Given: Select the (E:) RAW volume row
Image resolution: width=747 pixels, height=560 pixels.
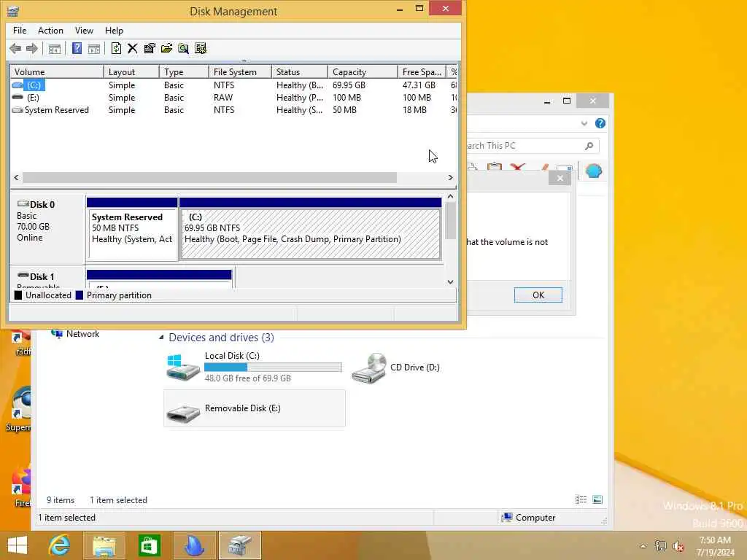Looking at the screenshot, I should point(233,98).
